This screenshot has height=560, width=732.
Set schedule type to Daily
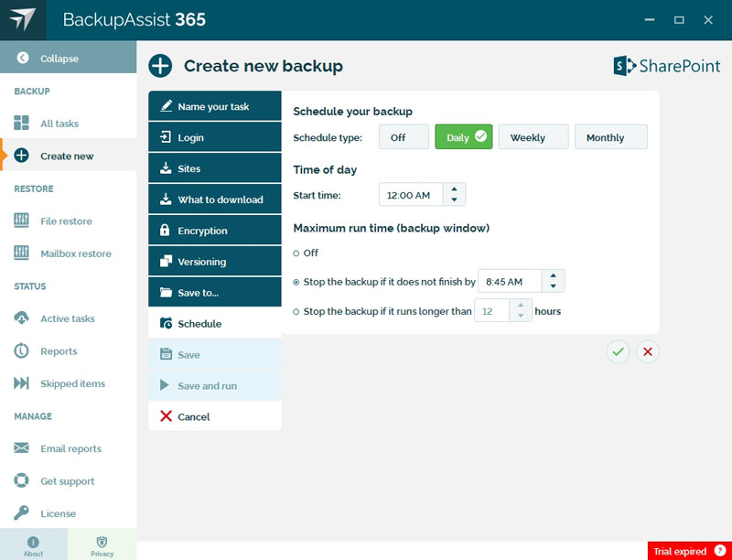(x=464, y=136)
